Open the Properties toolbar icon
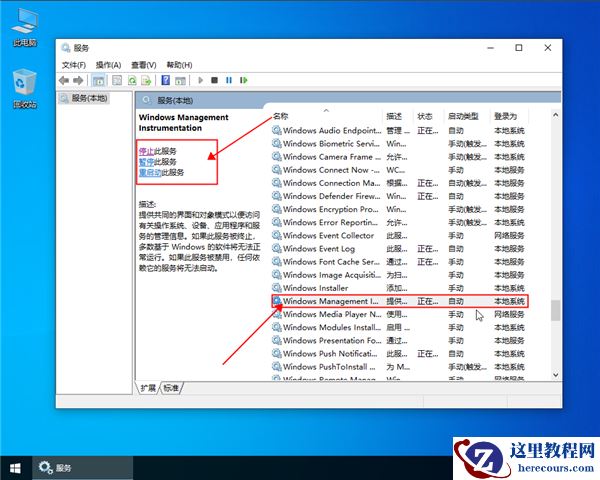600x480 pixels. pyautogui.click(x=117, y=80)
